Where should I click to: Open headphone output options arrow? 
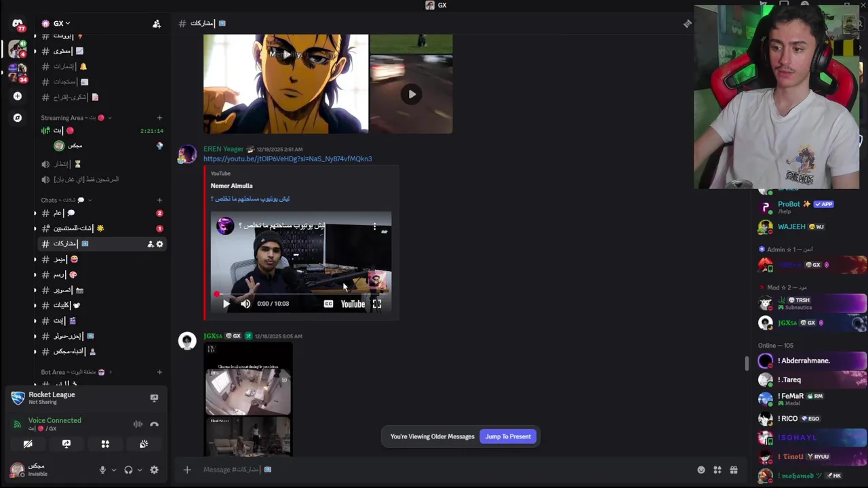[140, 470]
